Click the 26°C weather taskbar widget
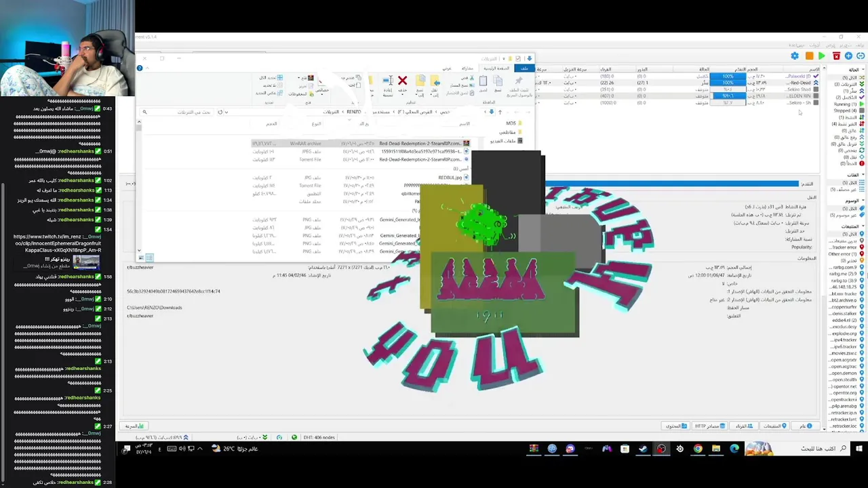The height and width of the screenshot is (488, 868). coord(235,449)
